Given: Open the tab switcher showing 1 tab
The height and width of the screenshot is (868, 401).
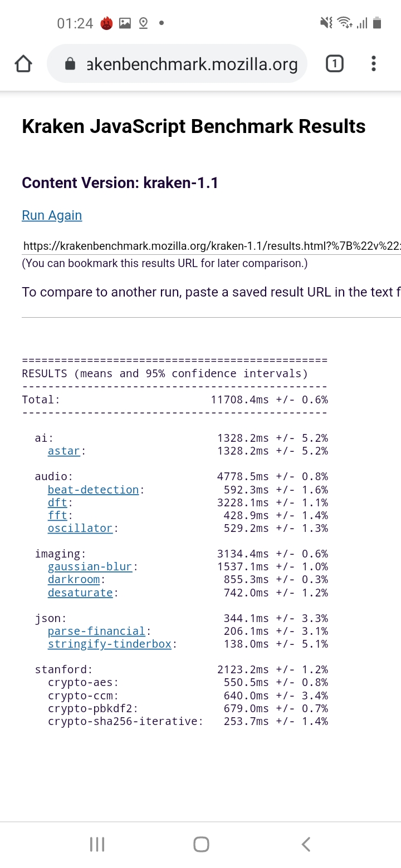Looking at the screenshot, I should tap(334, 64).
